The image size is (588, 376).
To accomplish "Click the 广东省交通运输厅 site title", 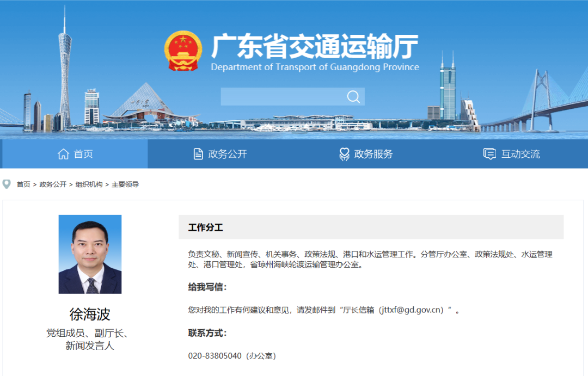I will [x=315, y=46].
